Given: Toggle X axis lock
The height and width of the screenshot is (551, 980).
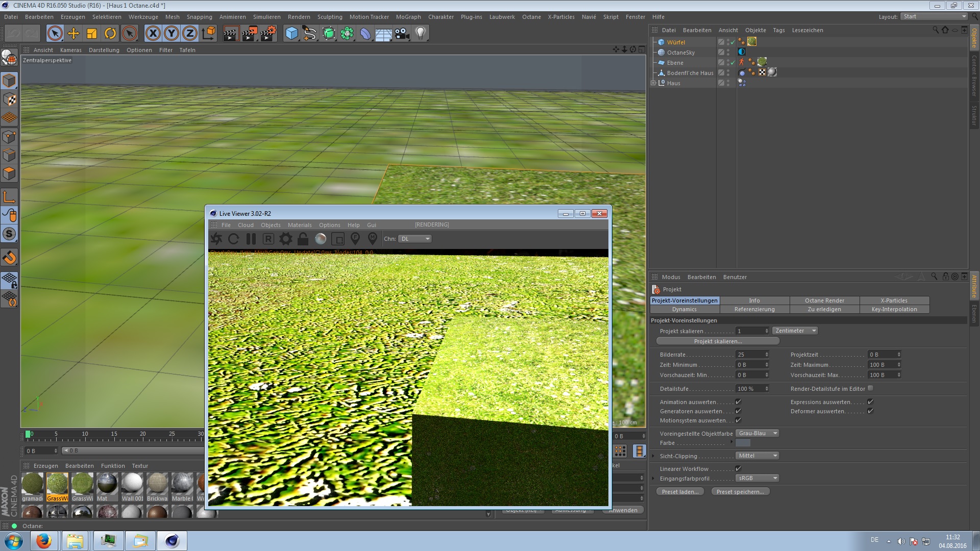Looking at the screenshot, I should click(153, 34).
